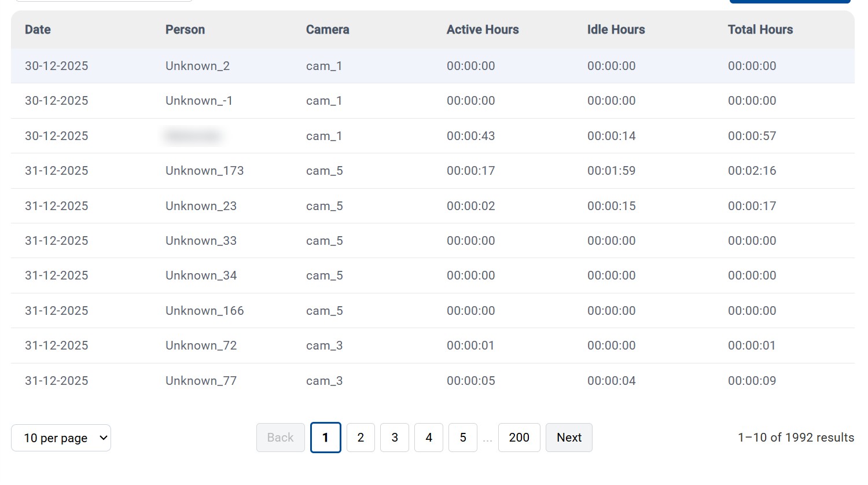This screenshot has height=485, width=868.
Task: Go to page 2 of results
Action: [361, 438]
